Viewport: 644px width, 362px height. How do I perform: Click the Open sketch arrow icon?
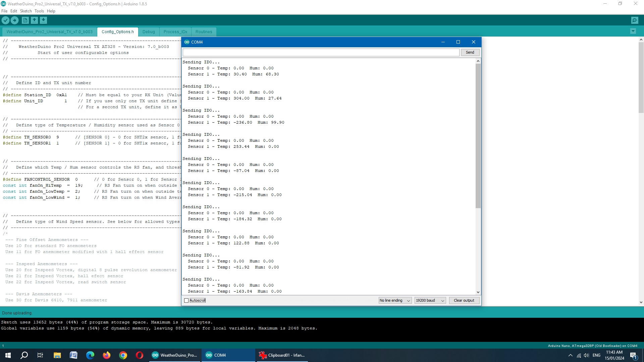[34, 20]
